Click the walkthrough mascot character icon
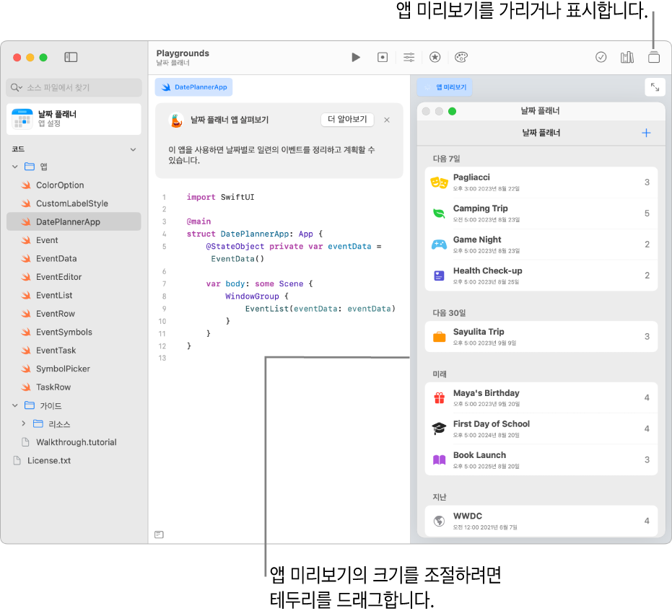This screenshot has height=616, width=672. 176,120
